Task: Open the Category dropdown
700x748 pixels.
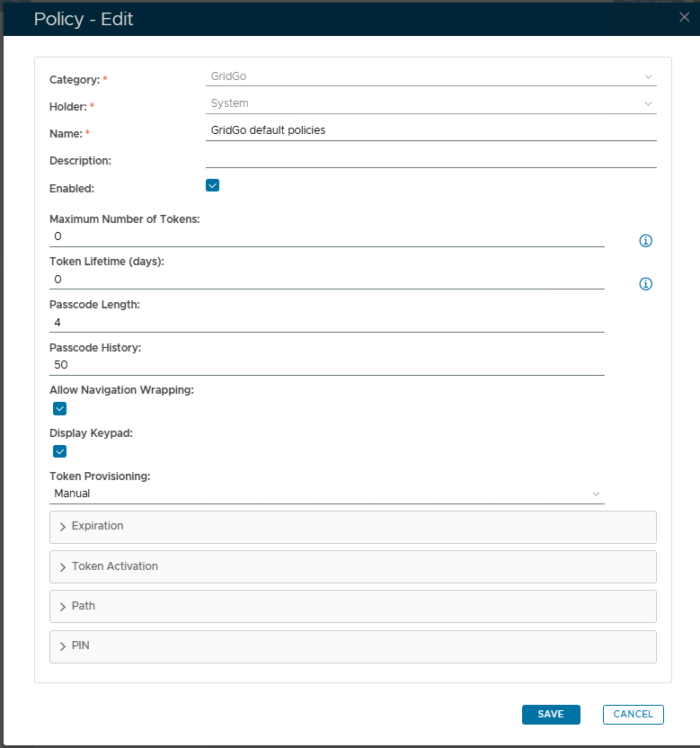Action: coord(430,77)
